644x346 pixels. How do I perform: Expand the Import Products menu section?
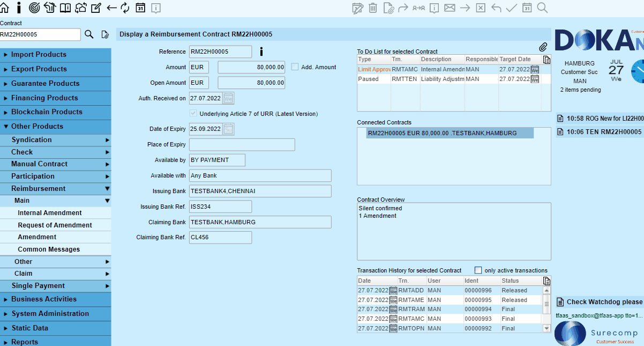(56, 55)
